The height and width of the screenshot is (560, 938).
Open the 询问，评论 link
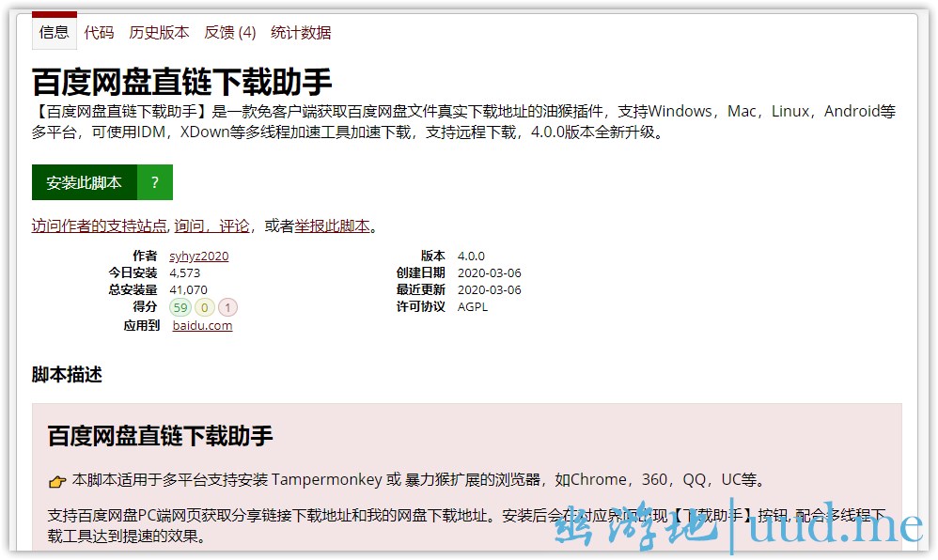(211, 226)
